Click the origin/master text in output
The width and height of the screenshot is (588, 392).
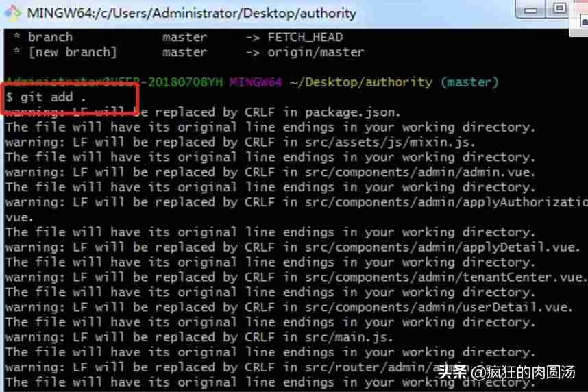click(316, 52)
